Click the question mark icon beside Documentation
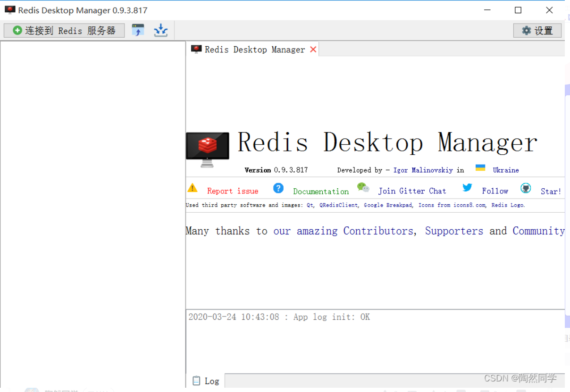 click(x=278, y=188)
